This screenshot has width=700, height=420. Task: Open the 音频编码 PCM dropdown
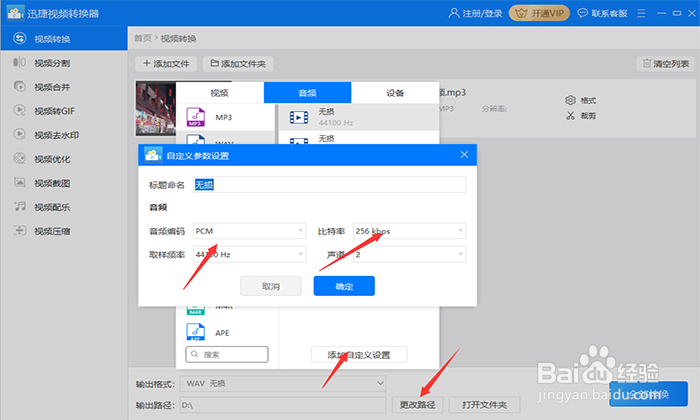[x=250, y=231]
